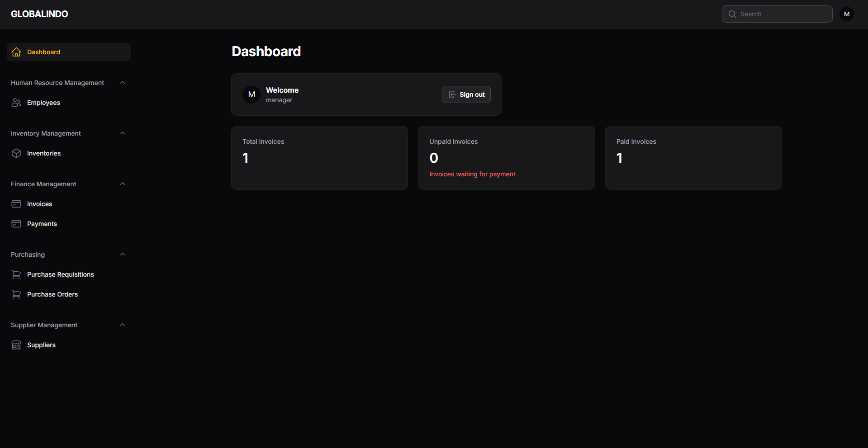Click the Payments card icon
This screenshot has height=448, width=868.
click(16, 224)
